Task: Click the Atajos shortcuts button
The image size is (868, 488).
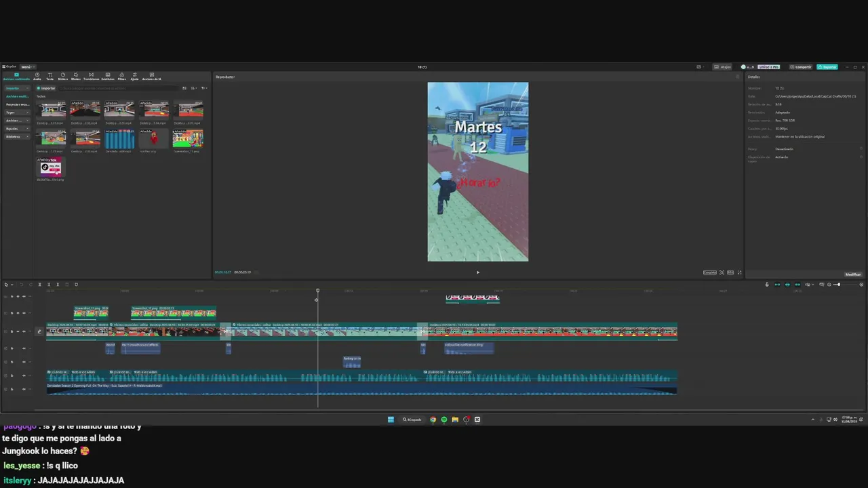Action: pos(723,67)
